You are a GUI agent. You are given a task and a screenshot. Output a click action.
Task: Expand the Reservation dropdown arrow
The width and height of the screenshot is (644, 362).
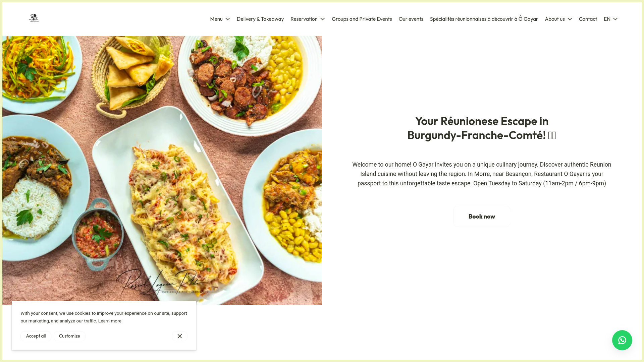pyautogui.click(x=322, y=19)
